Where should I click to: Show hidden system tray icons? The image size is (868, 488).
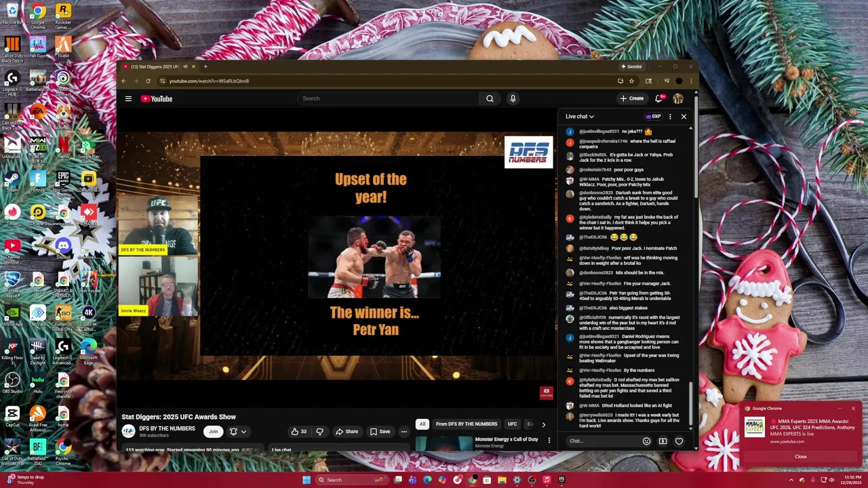tap(791, 480)
